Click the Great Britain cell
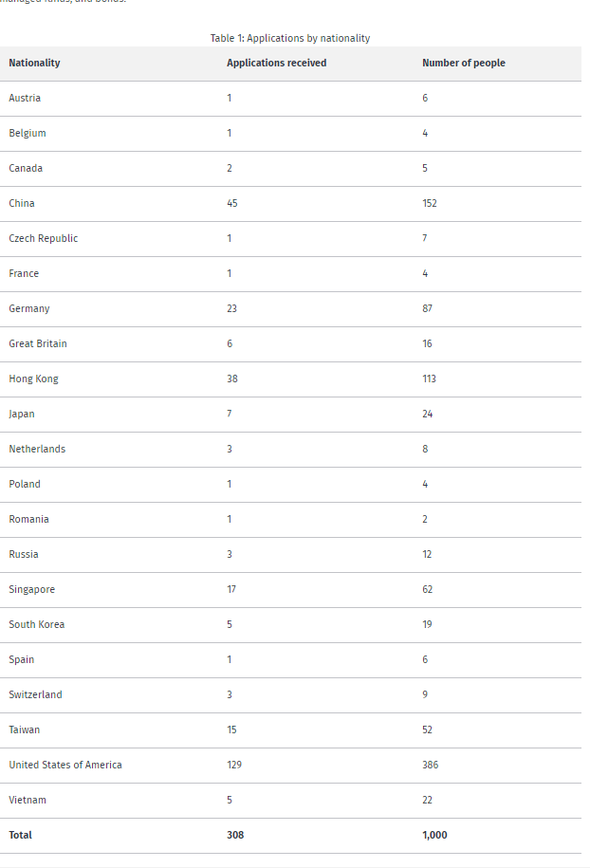590x868 pixels. pos(38,343)
